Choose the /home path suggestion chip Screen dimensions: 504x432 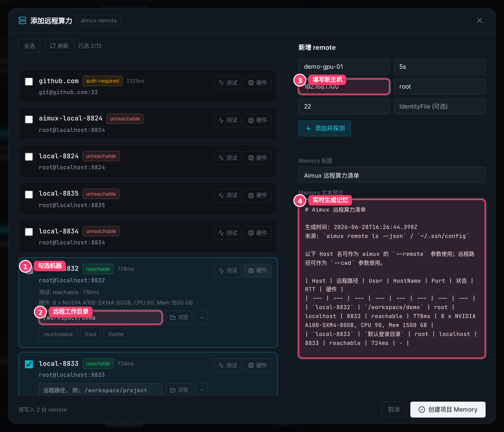tap(116, 334)
